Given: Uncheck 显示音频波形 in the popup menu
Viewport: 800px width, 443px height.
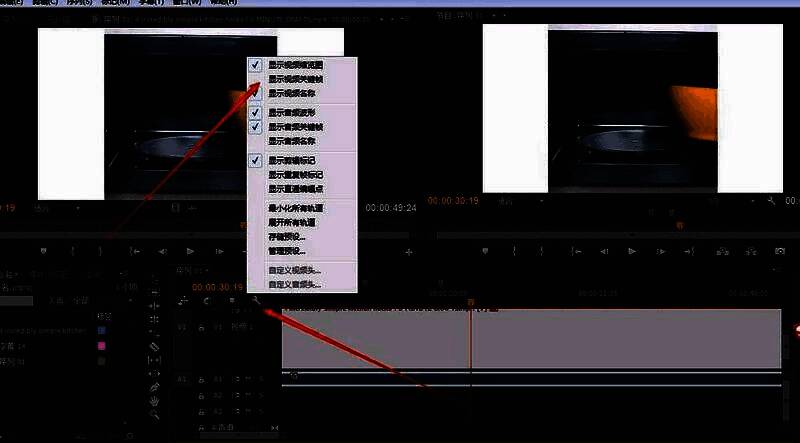Looking at the screenshot, I should click(x=256, y=113).
